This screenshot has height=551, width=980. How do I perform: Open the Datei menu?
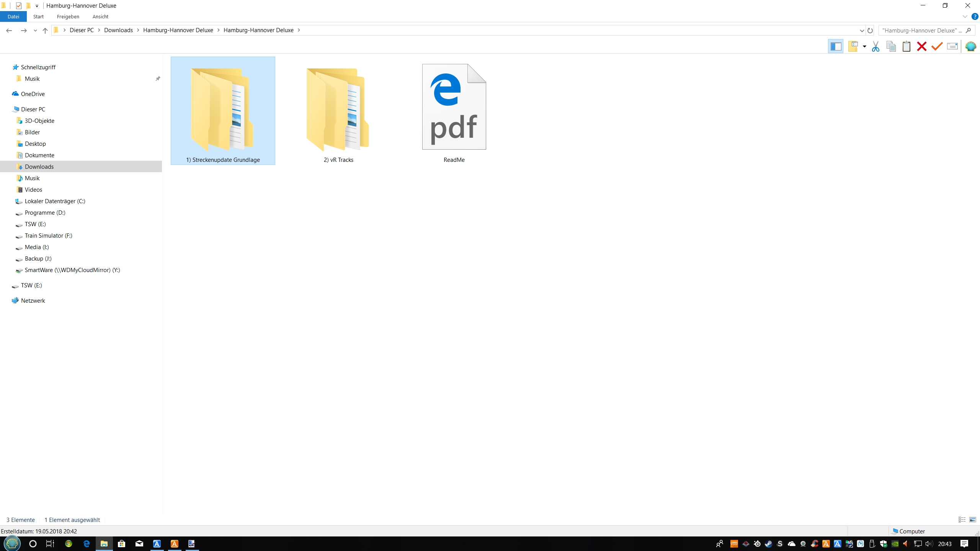tap(13, 17)
